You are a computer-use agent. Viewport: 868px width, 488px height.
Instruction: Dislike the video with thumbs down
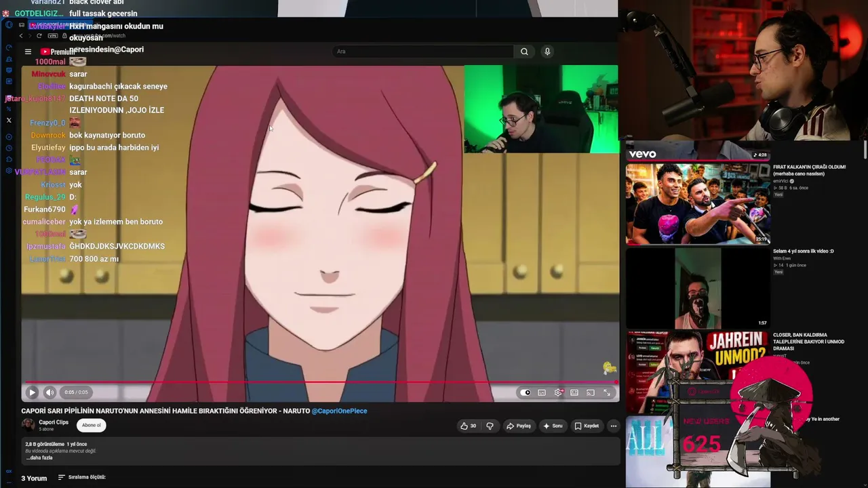pos(490,426)
